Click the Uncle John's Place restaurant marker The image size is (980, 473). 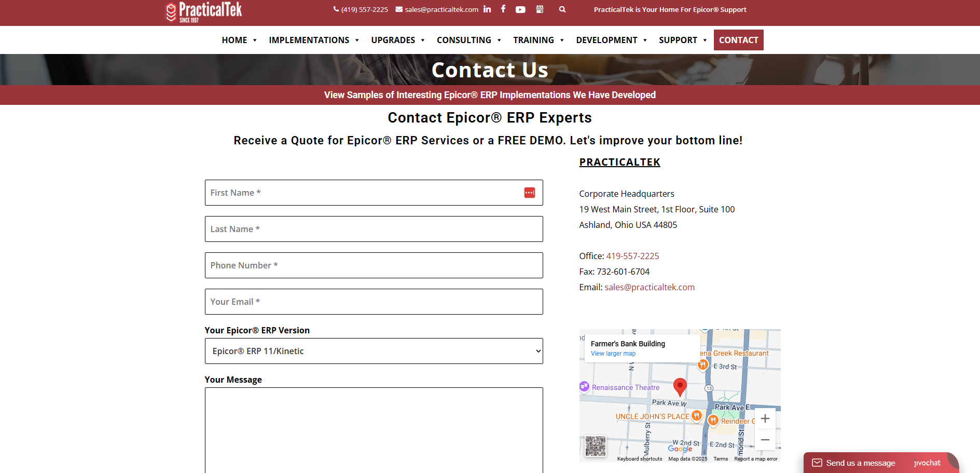pos(697,416)
